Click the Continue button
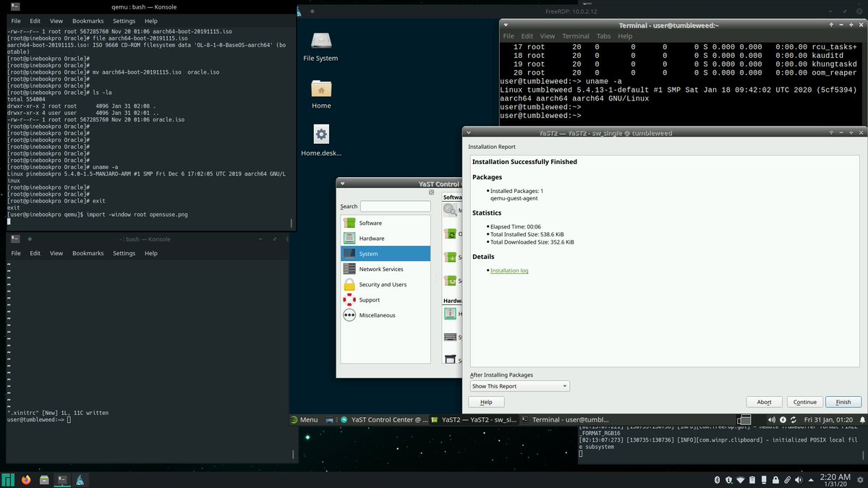868x488 pixels. (x=804, y=402)
